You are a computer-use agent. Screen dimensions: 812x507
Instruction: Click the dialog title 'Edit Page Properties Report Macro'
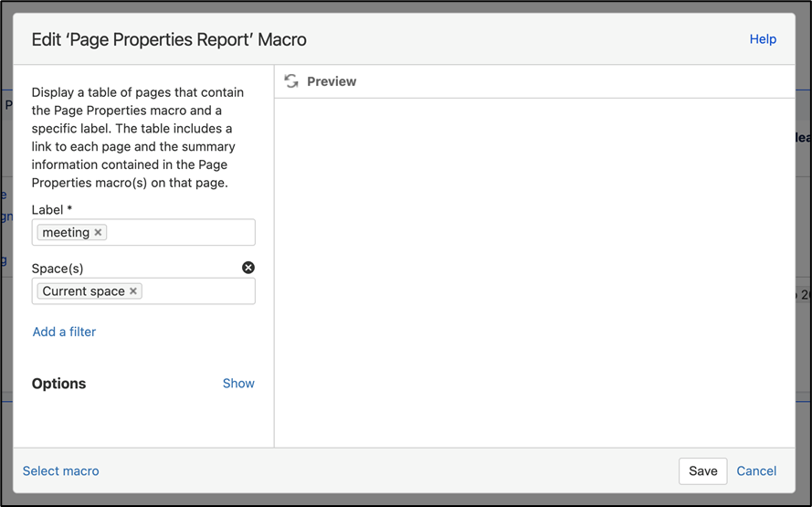169,39
